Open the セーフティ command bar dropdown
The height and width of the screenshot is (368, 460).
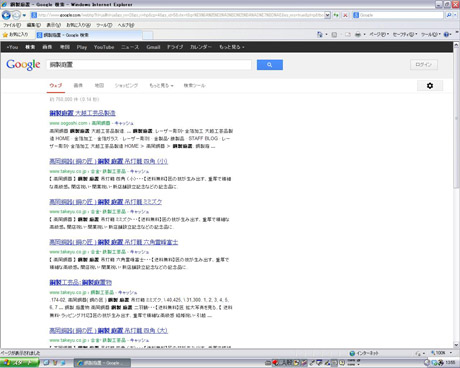tap(405, 34)
